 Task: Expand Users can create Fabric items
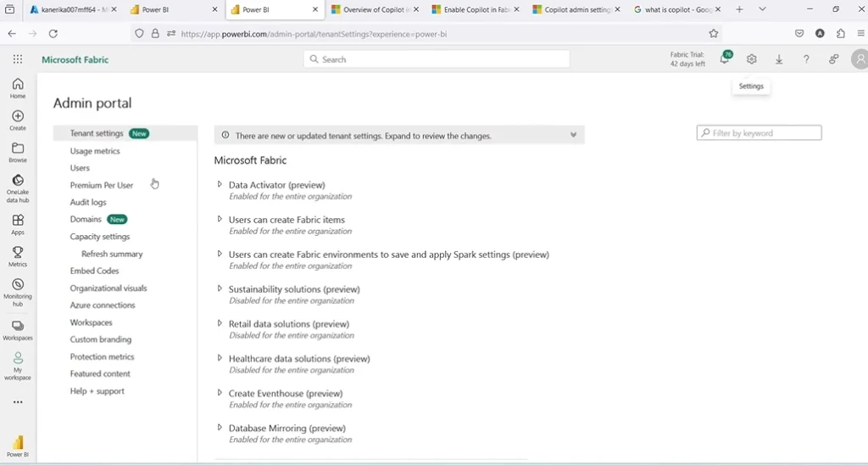point(220,220)
